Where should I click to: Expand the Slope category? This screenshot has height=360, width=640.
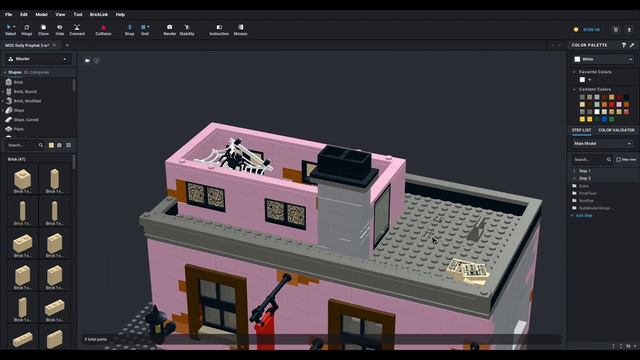3,110
